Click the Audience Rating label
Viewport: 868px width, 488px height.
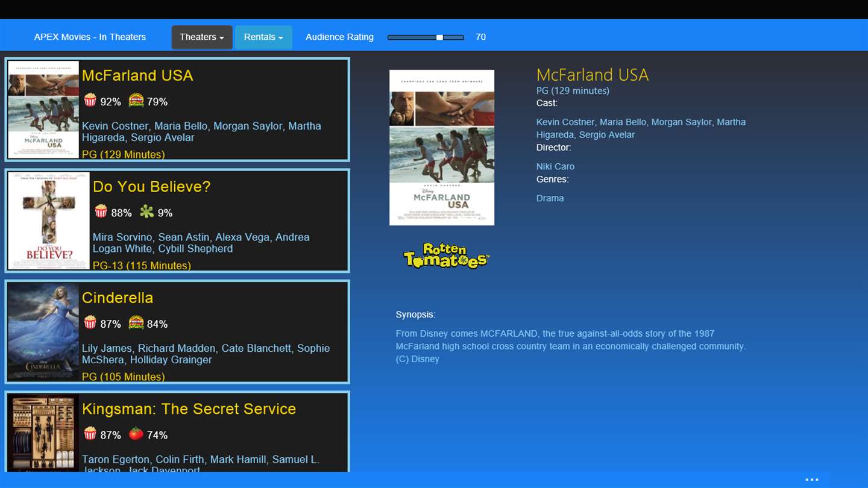339,37
